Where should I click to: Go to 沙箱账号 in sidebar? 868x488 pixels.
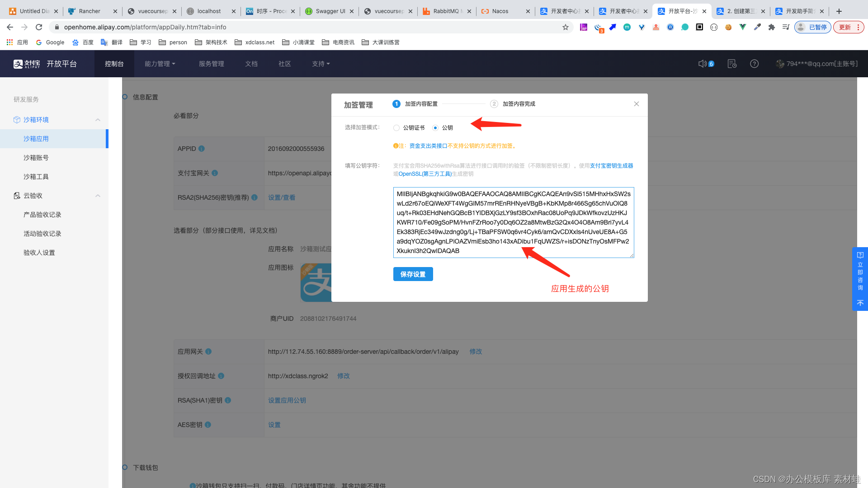36,158
